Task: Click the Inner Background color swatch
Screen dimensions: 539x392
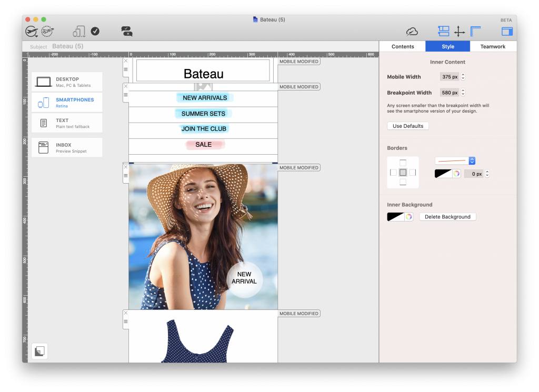Action: (x=396, y=217)
